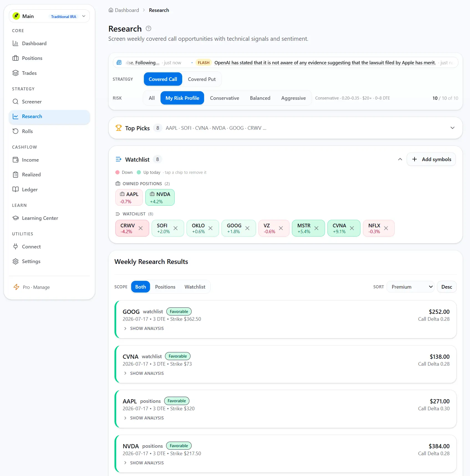470x476 pixels.
Task: Click the Positions briefcase icon in sidebar
Action: tap(16, 58)
